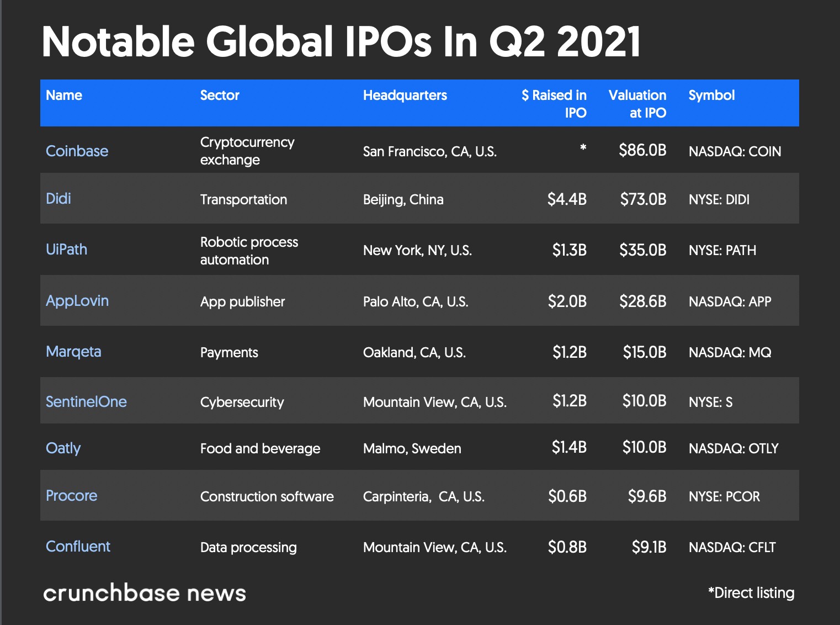Open the Confluent company link
Image resolution: width=840 pixels, height=625 pixels.
coord(78,547)
